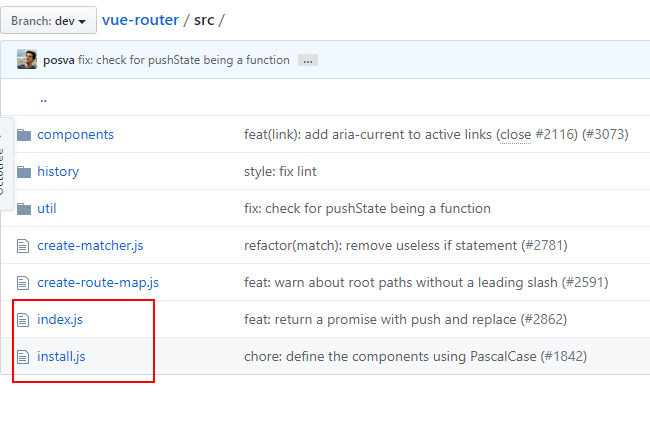Click the util folder icon

(x=24, y=208)
